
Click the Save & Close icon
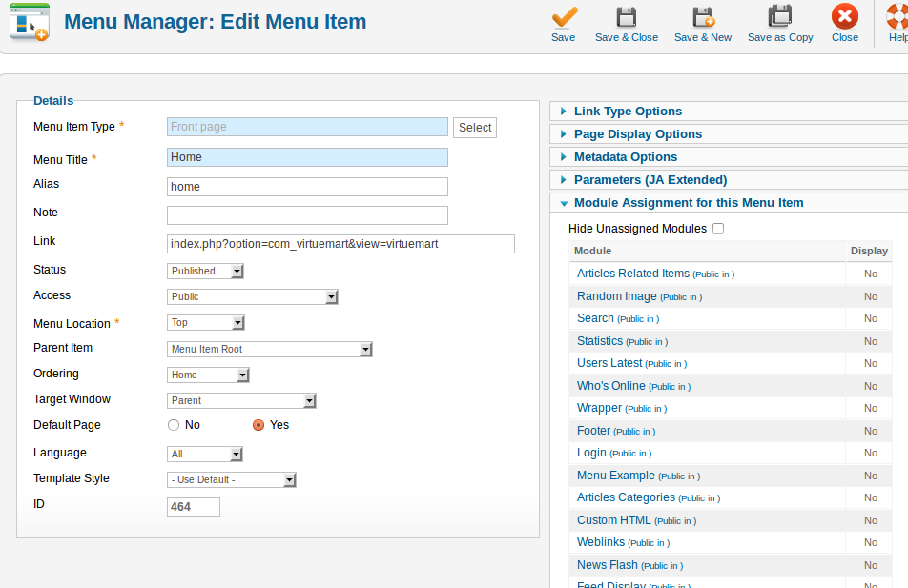point(626,17)
